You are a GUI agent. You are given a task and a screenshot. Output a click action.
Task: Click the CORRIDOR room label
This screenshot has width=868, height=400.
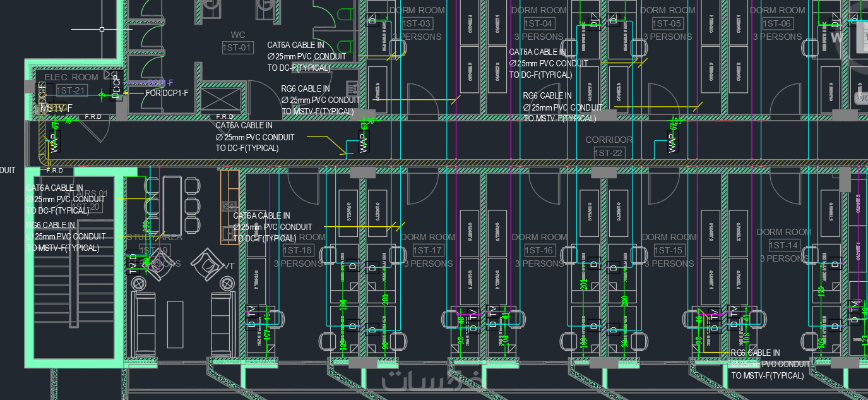pyautogui.click(x=609, y=140)
